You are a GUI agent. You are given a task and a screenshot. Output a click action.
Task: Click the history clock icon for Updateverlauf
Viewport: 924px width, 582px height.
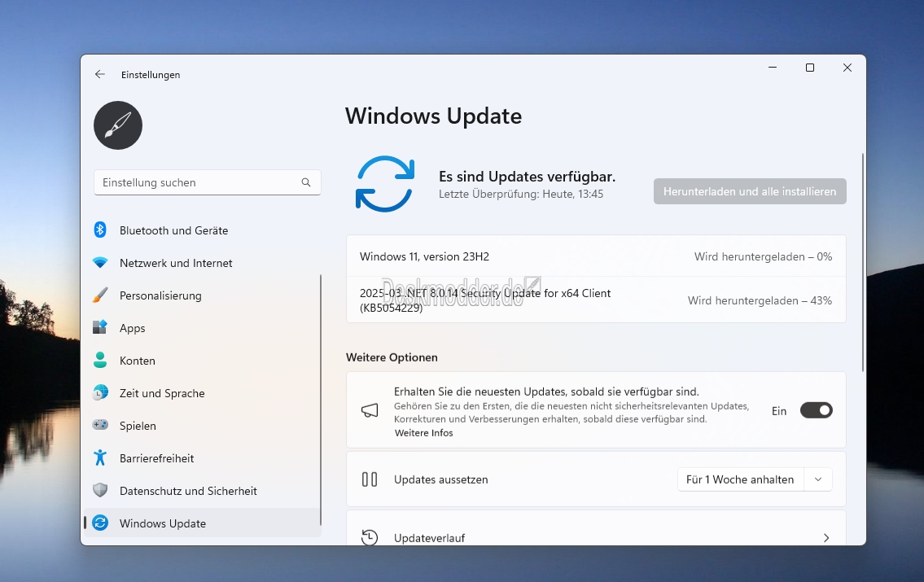pos(370,537)
